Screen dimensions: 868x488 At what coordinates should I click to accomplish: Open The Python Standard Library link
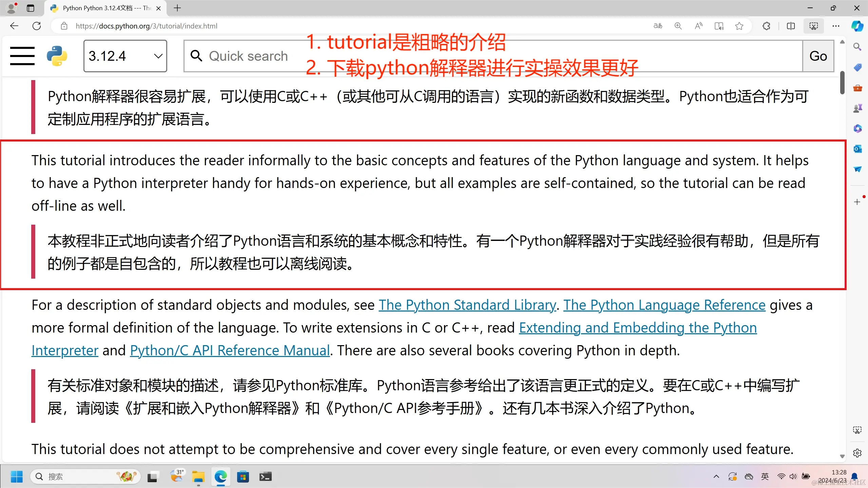(x=467, y=305)
